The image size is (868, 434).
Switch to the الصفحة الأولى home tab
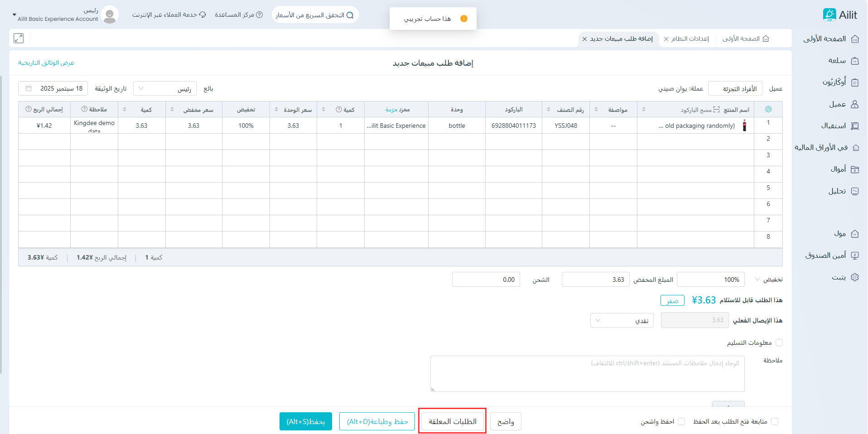[x=745, y=39]
